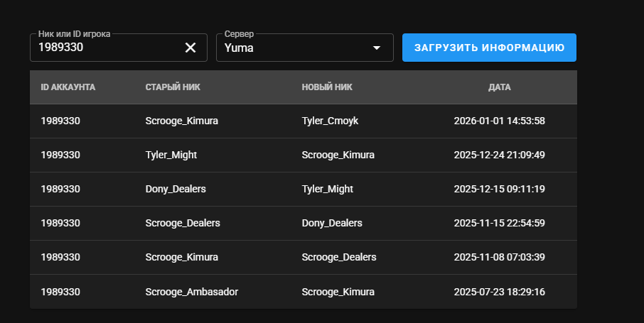Select old nickname Tyler_Might cell

click(171, 155)
